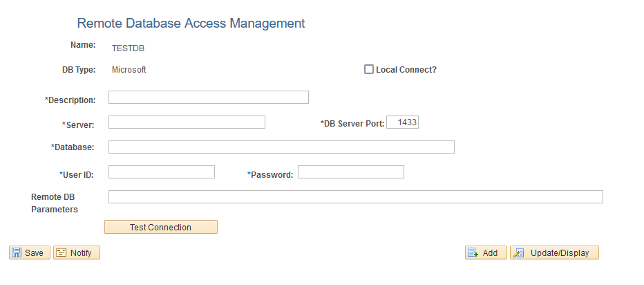This screenshot has width=644, height=285.
Task: Select the DB Server Port field showing 1433
Action: point(403,122)
